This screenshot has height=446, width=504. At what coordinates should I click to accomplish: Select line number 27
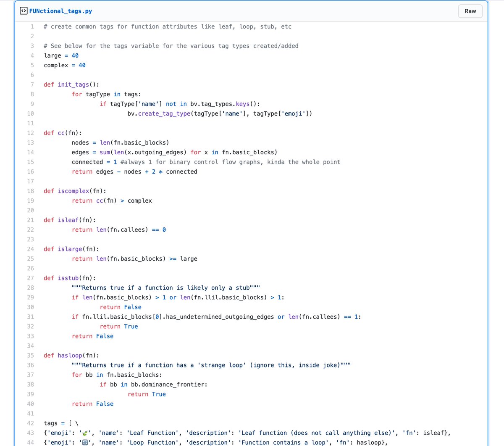point(31,278)
